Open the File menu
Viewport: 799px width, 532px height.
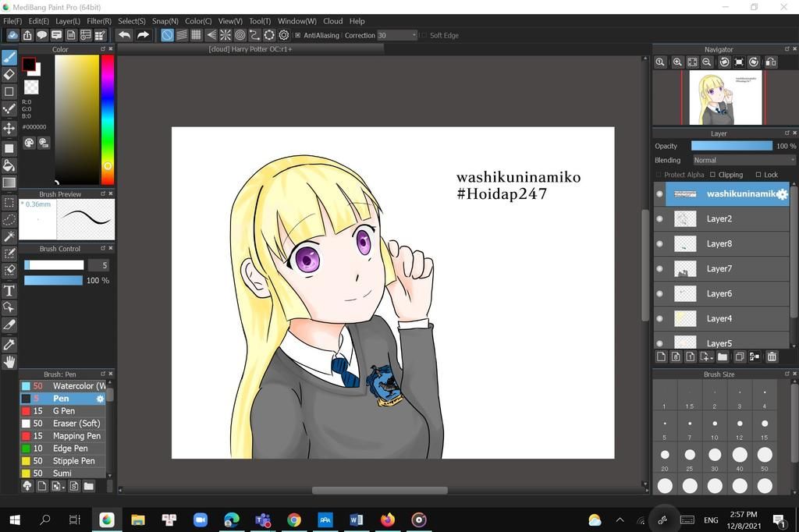(x=12, y=21)
